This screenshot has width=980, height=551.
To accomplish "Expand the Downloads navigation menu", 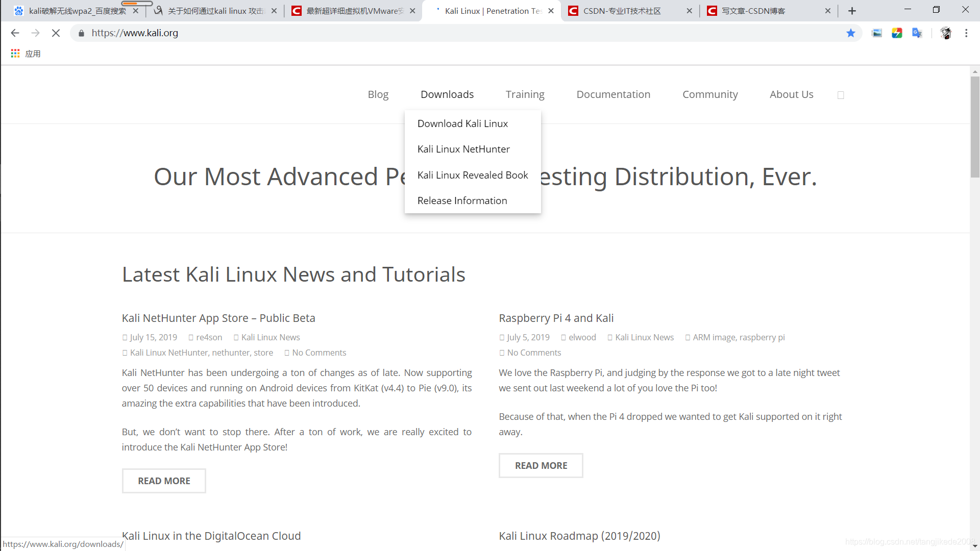I will (x=447, y=94).
